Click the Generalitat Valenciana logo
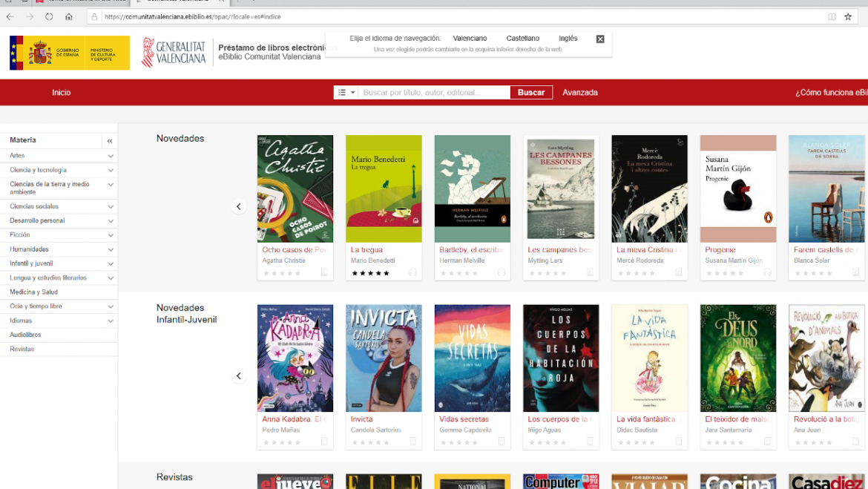The width and height of the screenshot is (868, 489). [x=174, y=52]
